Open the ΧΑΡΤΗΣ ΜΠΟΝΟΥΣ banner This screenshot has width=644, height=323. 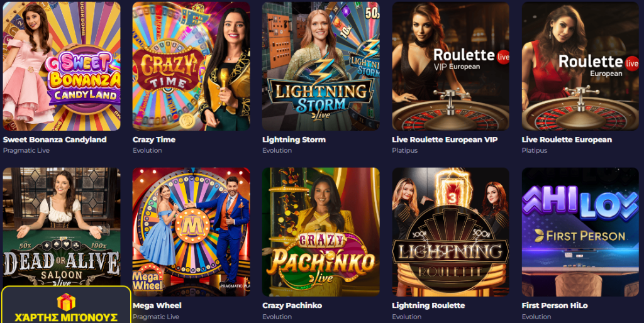click(x=66, y=305)
